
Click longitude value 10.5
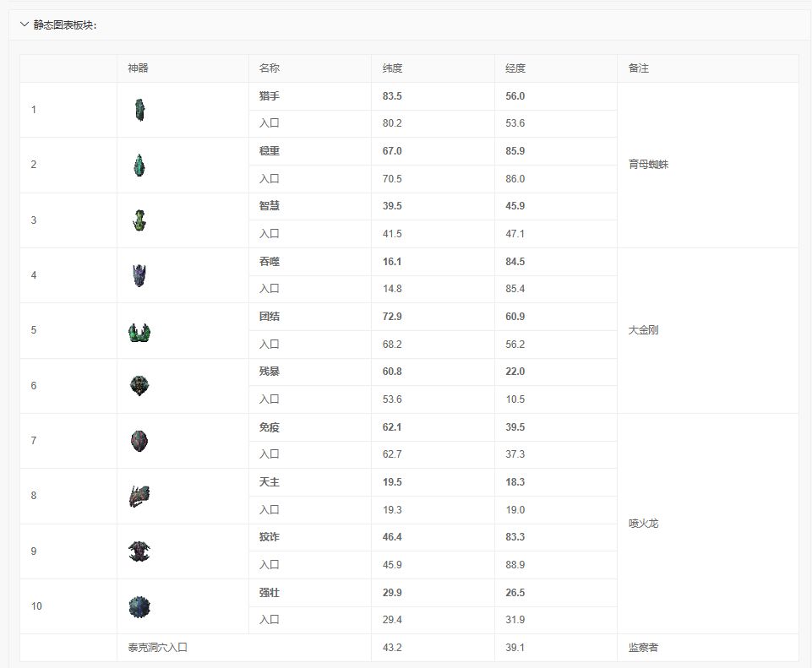click(x=515, y=399)
